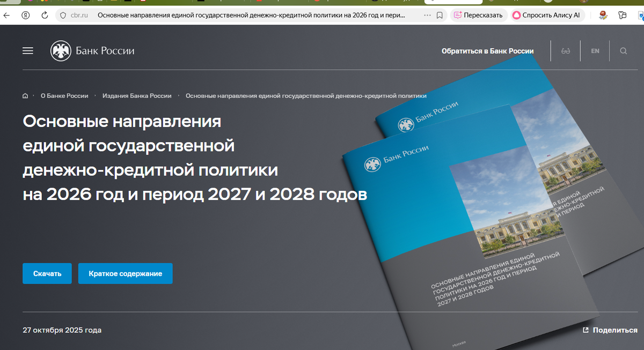Screen dimensions: 644x350
Task: Switch the site language to EN
Action: (x=595, y=50)
